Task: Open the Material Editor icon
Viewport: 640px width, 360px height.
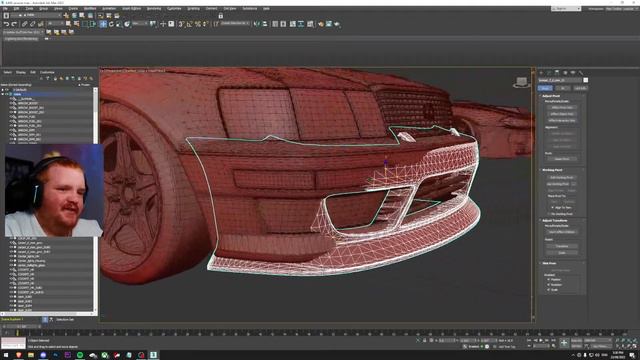Action: pyautogui.click(x=310, y=24)
